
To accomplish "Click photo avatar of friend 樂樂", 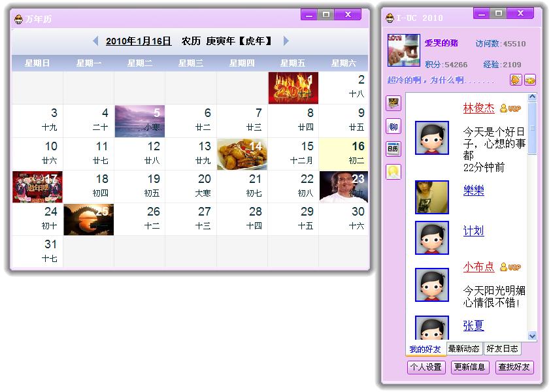I will tap(432, 197).
